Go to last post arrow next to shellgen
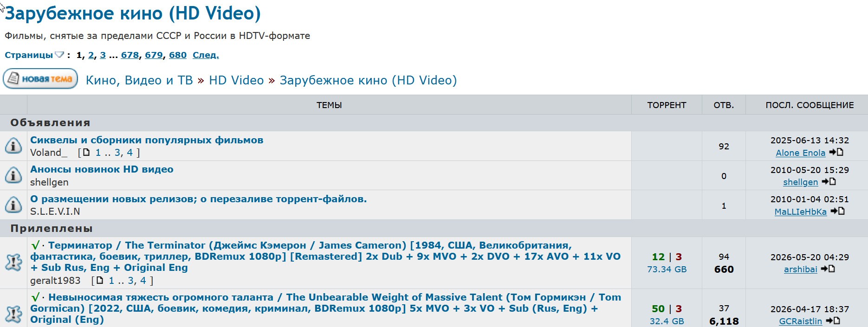 pos(829,182)
